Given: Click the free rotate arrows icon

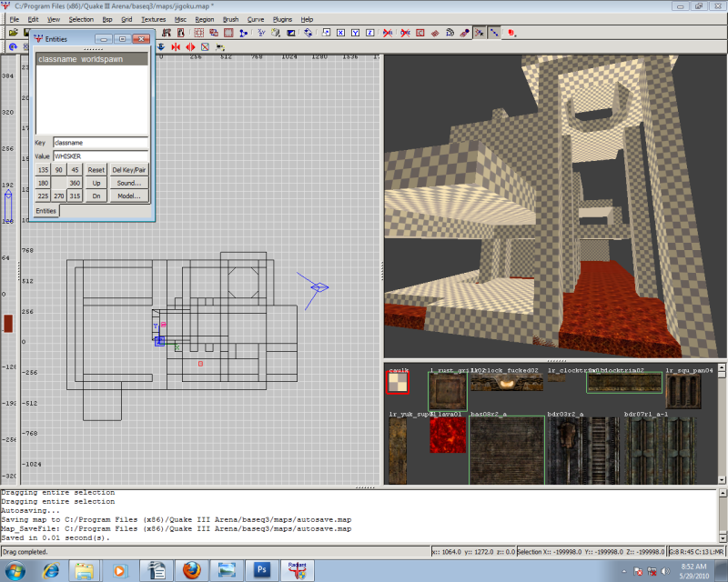Looking at the screenshot, I should point(308,33).
